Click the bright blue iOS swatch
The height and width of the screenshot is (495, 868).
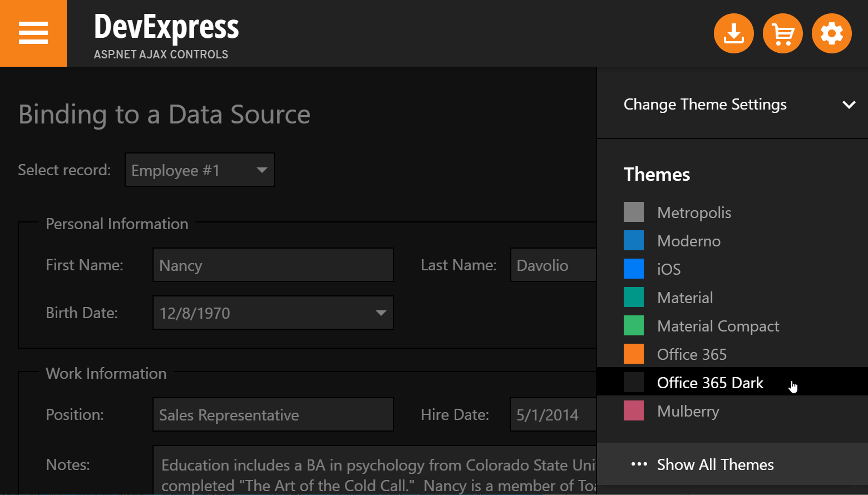pos(634,269)
